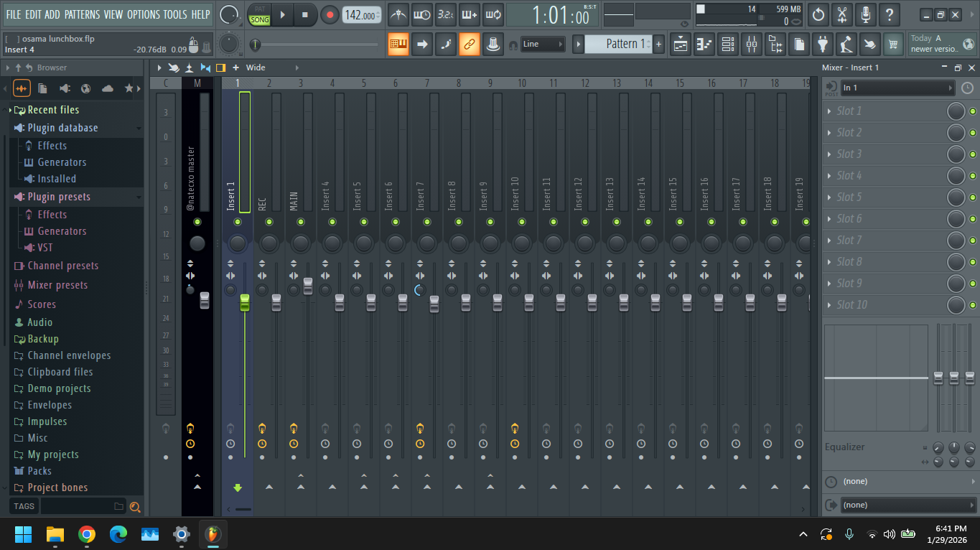Select the star favorites browser tab
The height and width of the screenshot is (550, 980).
coord(129,88)
